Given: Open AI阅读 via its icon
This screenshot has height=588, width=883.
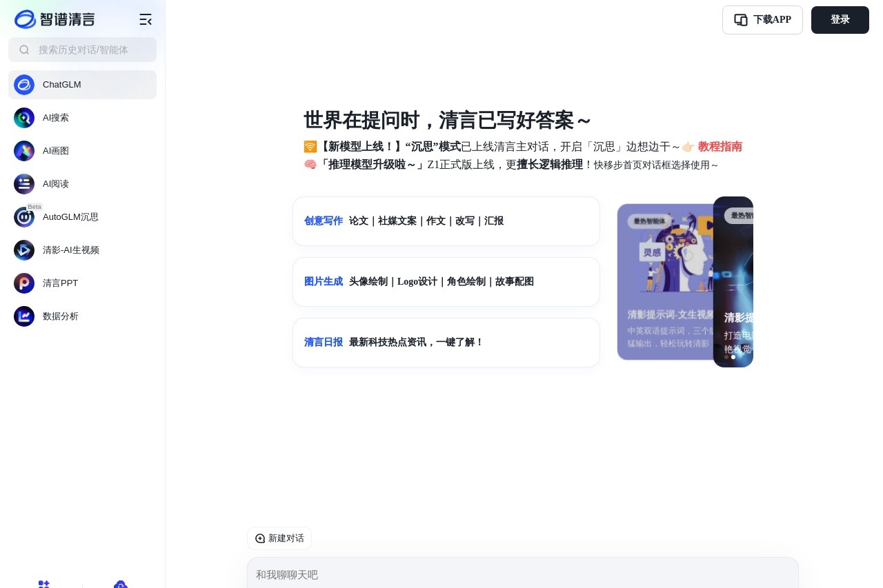Looking at the screenshot, I should (x=24, y=184).
